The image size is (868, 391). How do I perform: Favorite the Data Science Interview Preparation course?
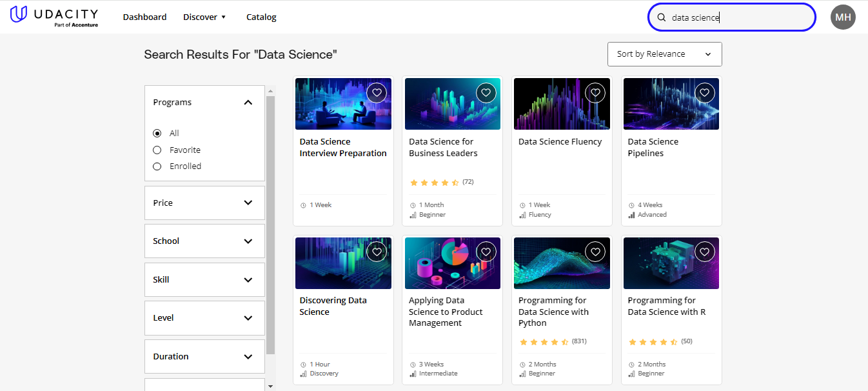[x=377, y=92]
